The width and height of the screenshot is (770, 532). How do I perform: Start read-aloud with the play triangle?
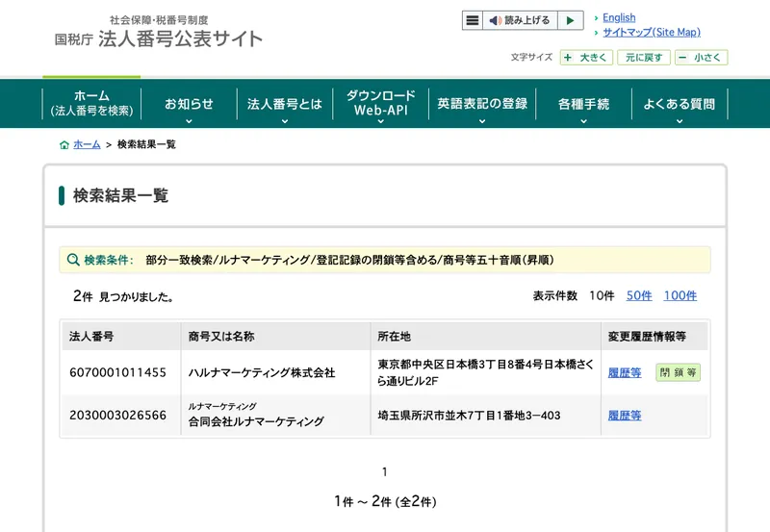tap(570, 20)
